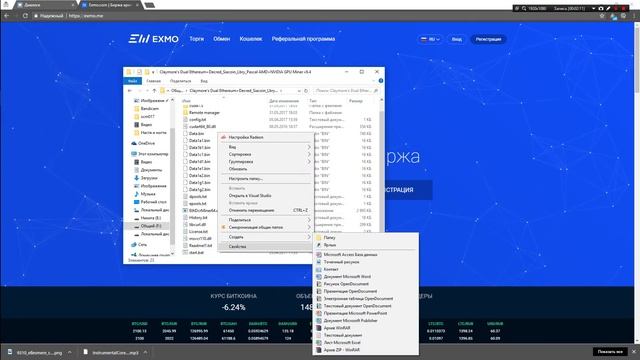
Task: Click the Архив ZIP - WinRAR icon
Action: click(x=319, y=350)
